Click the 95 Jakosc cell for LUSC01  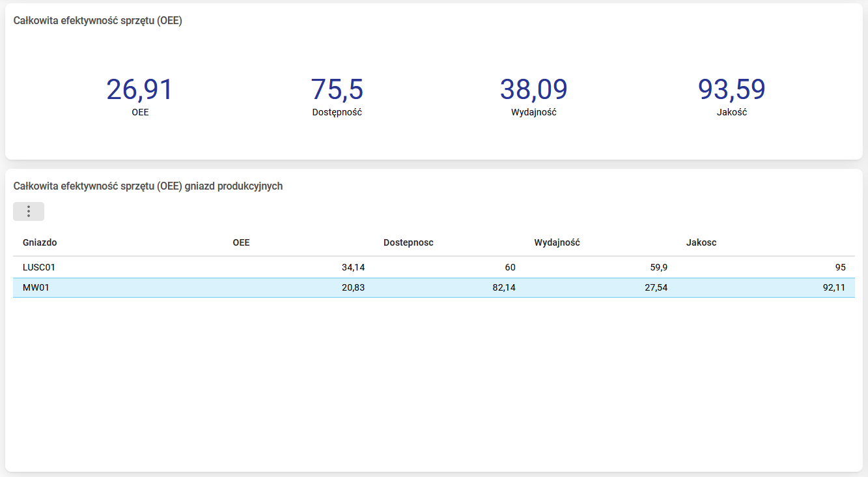click(x=840, y=267)
